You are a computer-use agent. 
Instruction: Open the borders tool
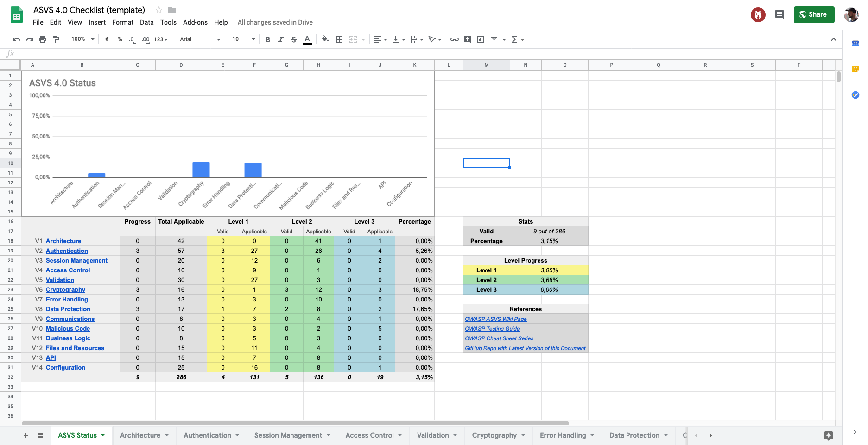point(339,39)
